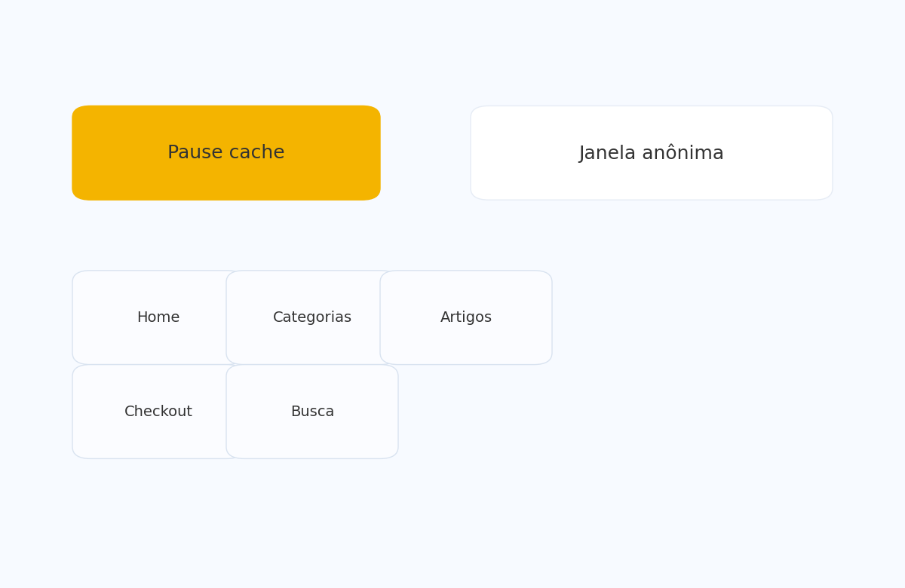
Task: Launch an anonymous window via Janela anônima
Action: click(651, 153)
